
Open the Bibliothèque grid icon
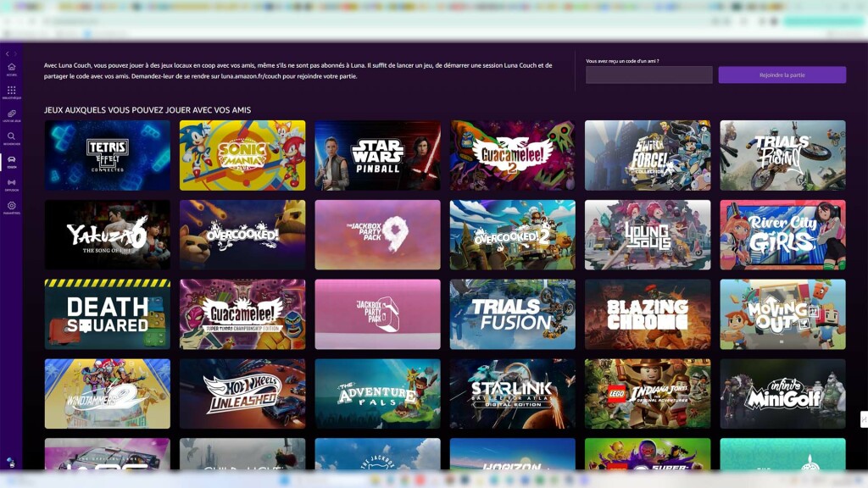(x=11, y=90)
